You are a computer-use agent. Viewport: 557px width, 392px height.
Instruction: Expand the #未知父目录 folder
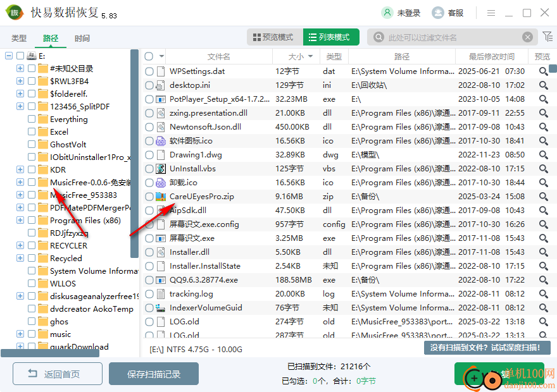pyautogui.click(x=20, y=68)
